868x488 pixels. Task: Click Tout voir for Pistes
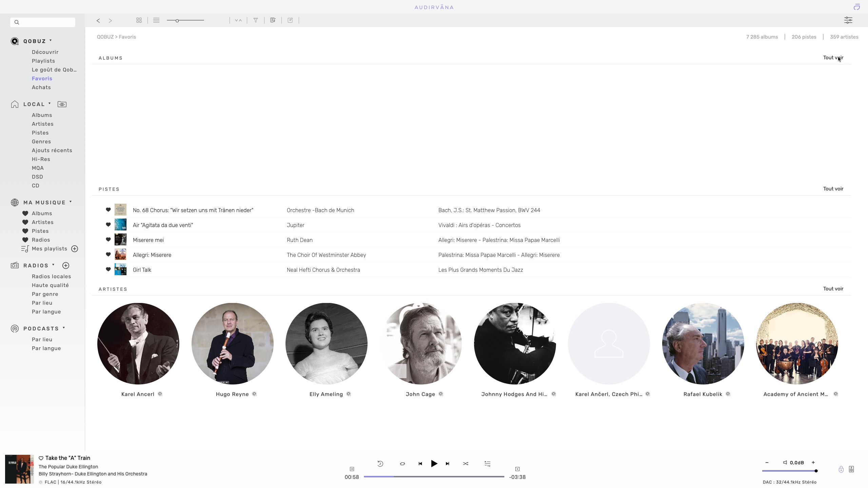click(833, 189)
